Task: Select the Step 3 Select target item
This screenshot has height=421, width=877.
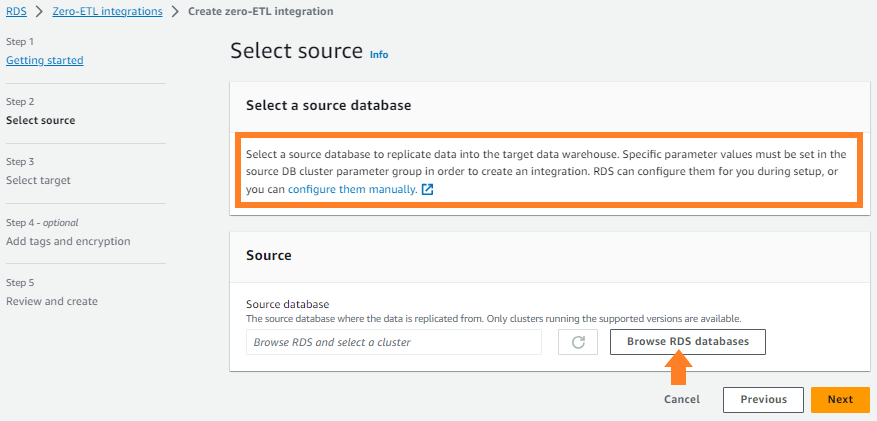Action: point(38,181)
